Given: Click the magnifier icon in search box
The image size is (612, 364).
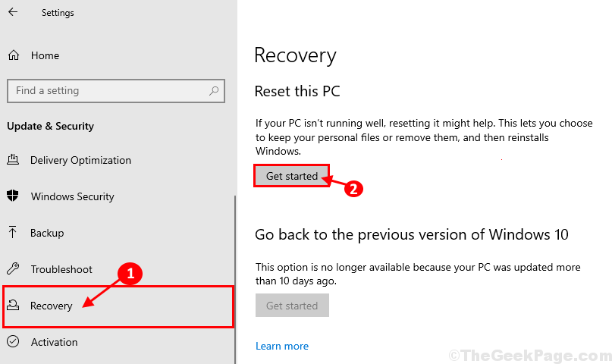Looking at the screenshot, I should [214, 91].
